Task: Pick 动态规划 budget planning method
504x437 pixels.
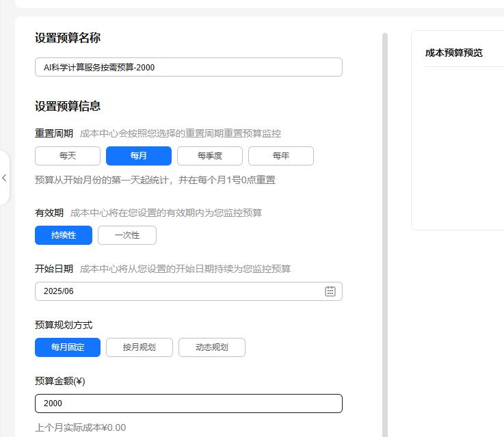Action: point(212,347)
